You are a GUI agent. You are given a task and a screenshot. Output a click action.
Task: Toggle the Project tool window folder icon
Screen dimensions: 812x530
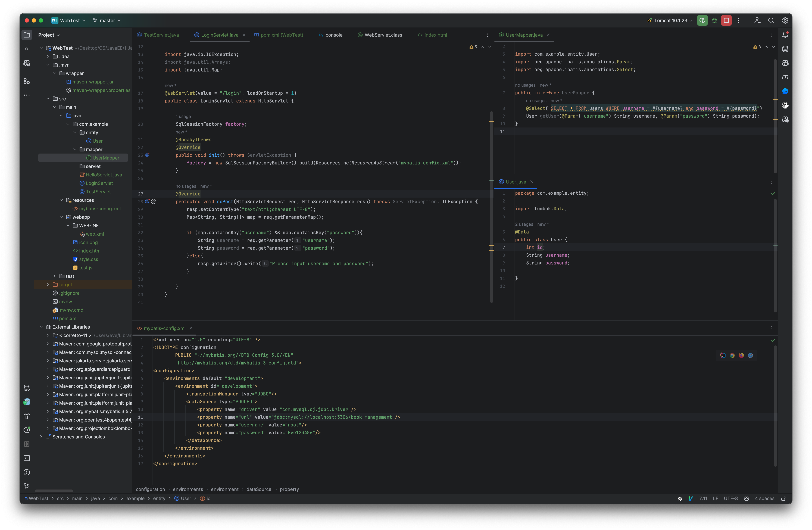click(27, 35)
